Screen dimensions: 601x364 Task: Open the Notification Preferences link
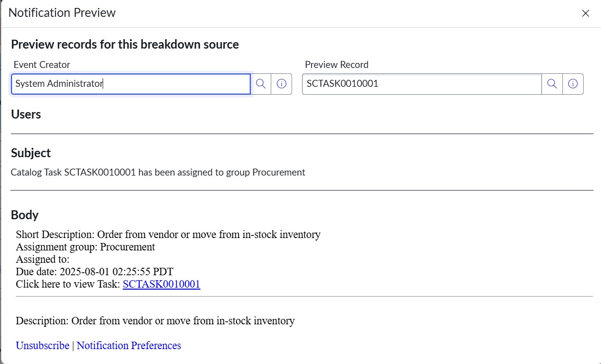tap(129, 346)
